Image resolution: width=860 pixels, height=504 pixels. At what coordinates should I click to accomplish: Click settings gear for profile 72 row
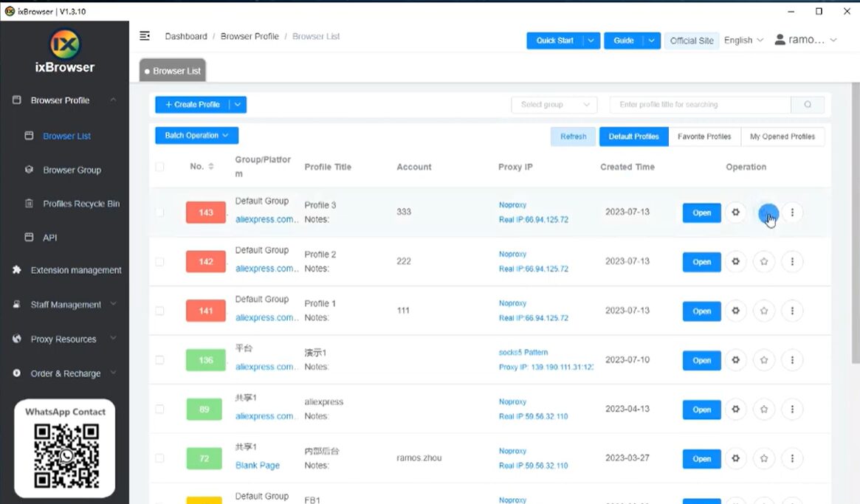(735, 458)
